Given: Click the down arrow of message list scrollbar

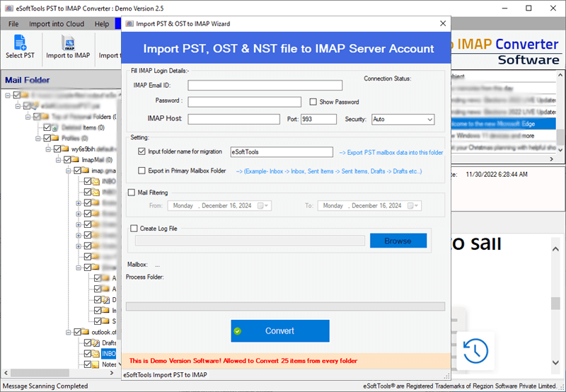Looking at the screenshot, I should pos(560,149).
